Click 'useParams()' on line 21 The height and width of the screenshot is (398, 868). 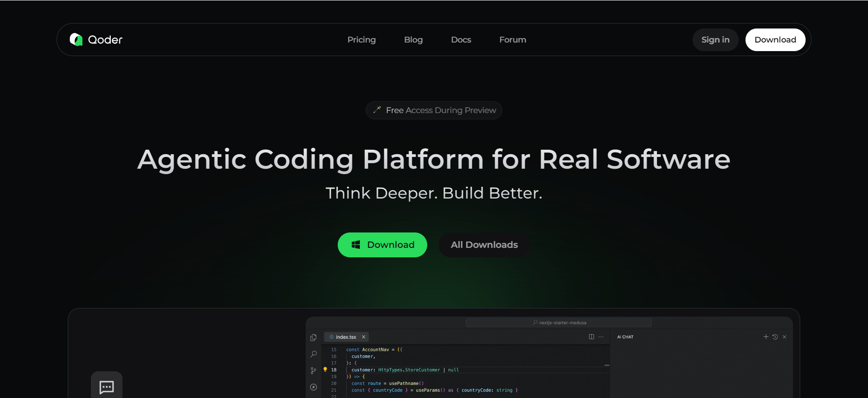pos(430,390)
